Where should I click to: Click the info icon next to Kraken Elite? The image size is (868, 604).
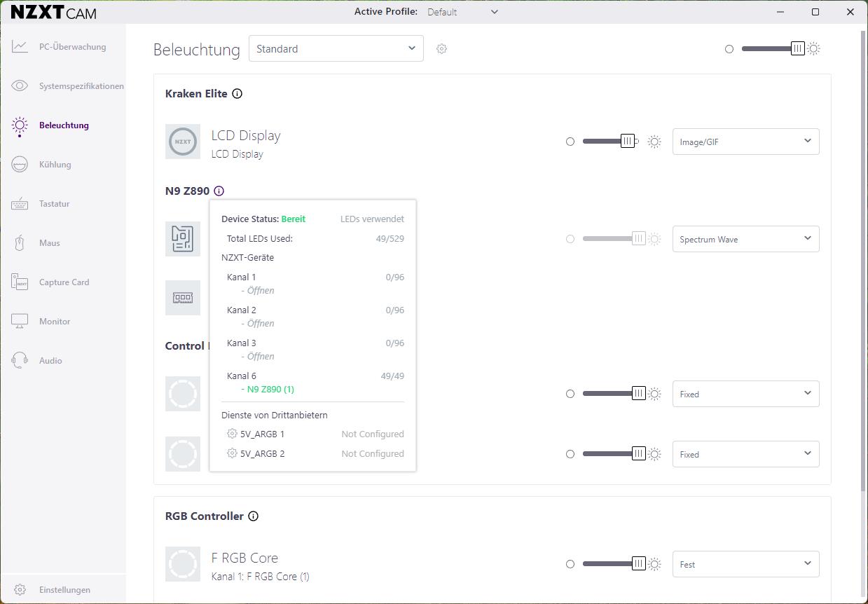coord(237,94)
